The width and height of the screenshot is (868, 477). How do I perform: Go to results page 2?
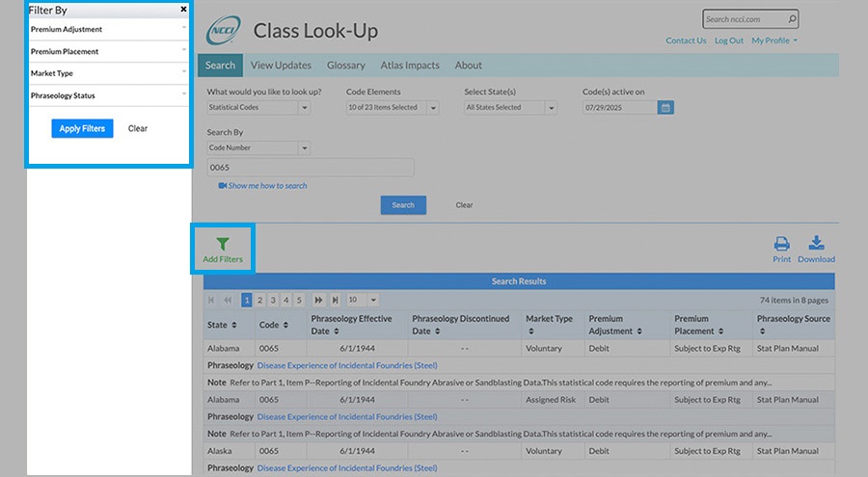pos(259,300)
